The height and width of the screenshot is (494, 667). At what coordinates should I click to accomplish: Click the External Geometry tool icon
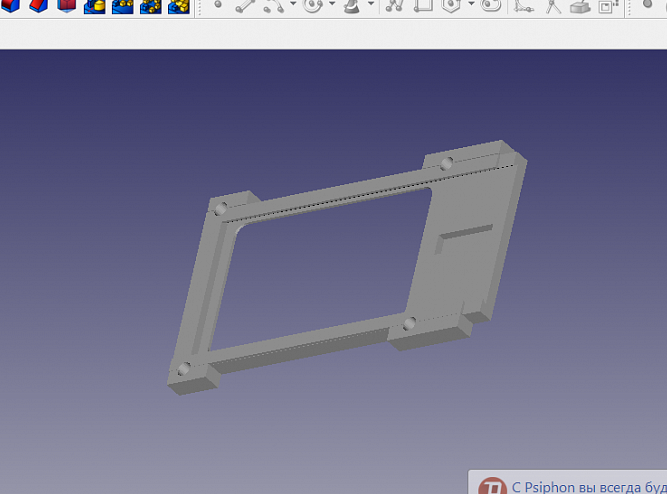pyautogui.click(x=581, y=5)
